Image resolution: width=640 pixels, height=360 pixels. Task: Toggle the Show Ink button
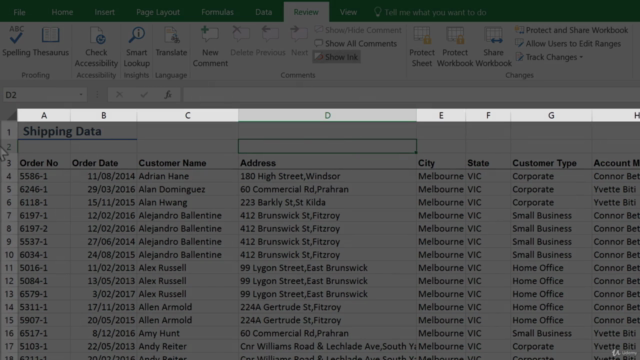pyautogui.click(x=337, y=57)
